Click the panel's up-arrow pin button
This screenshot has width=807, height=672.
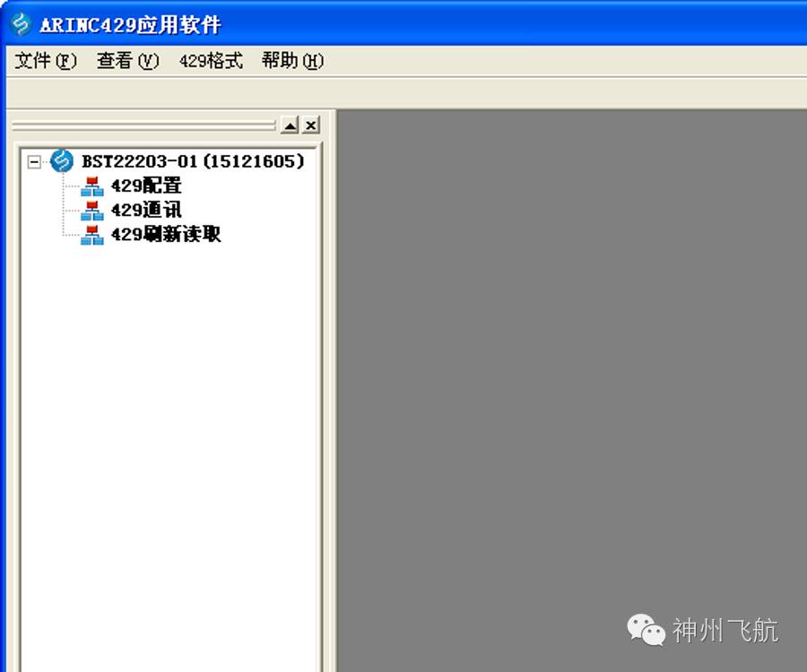coord(291,125)
